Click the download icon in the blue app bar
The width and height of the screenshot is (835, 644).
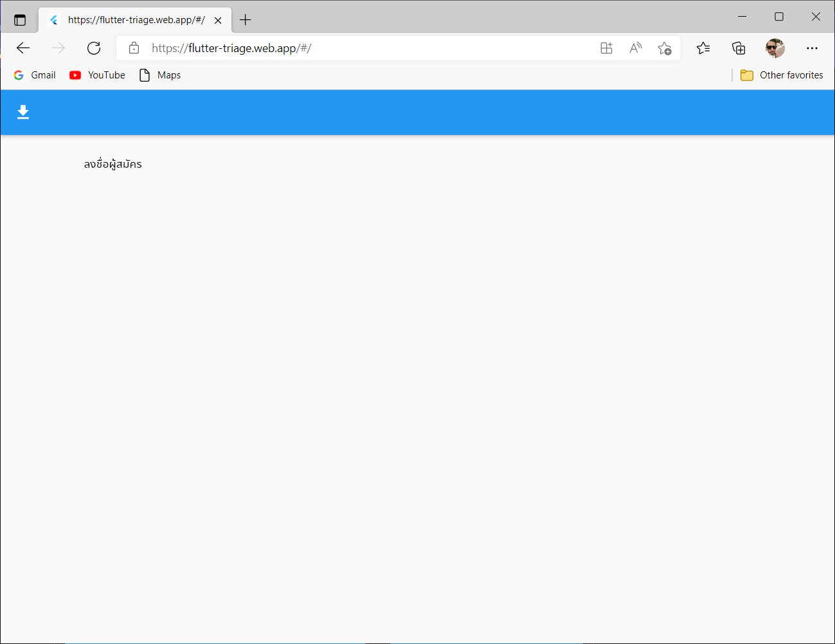pyautogui.click(x=23, y=112)
